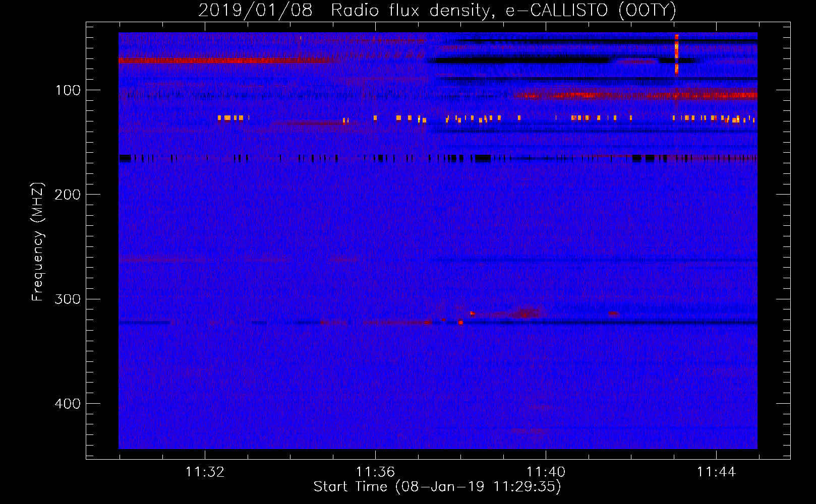Image resolution: width=816 pixels, height=504 pixels.
Task: Click the 'Start Time (08-Jan-19 11:29:35)' x-axis label
Action: (x=437, y=487)
